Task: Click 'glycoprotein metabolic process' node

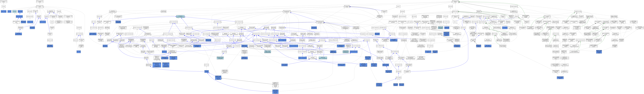Action: 615,34
